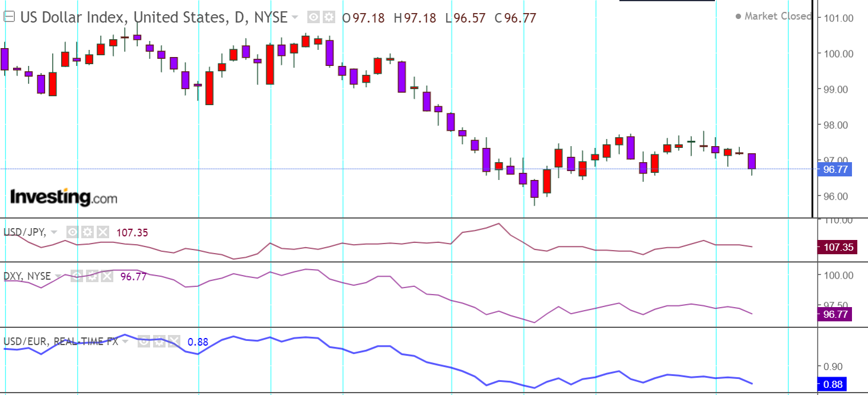Image resolution: width=868 pixels, height=395 pixels.
Task: Click the high value H97.18
Action: coord(414,18)
